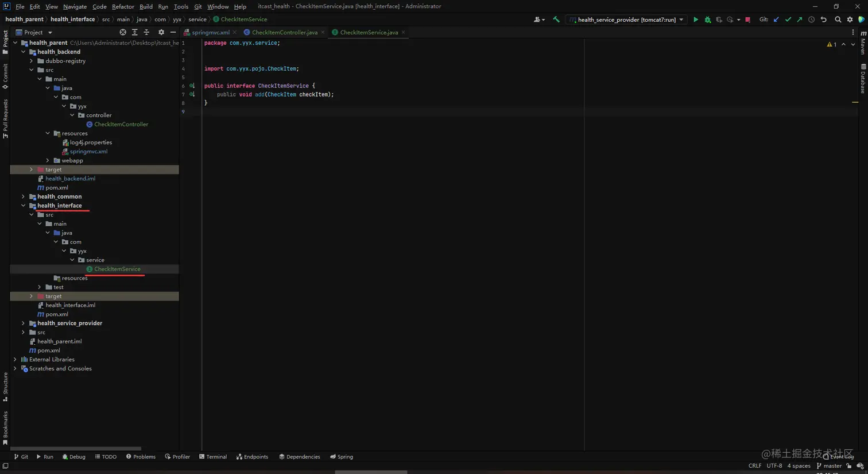Open the Git tool window button
The image size is (868, 474).
click(21, 457)
